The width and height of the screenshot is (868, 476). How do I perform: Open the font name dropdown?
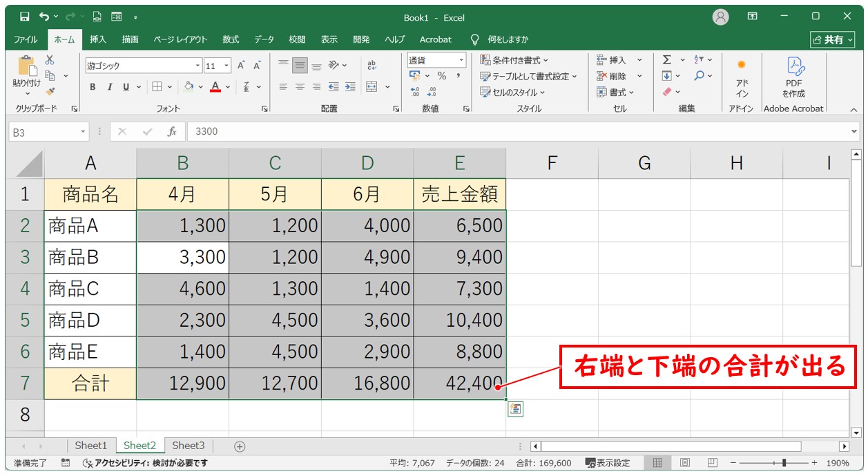[197, 66]
